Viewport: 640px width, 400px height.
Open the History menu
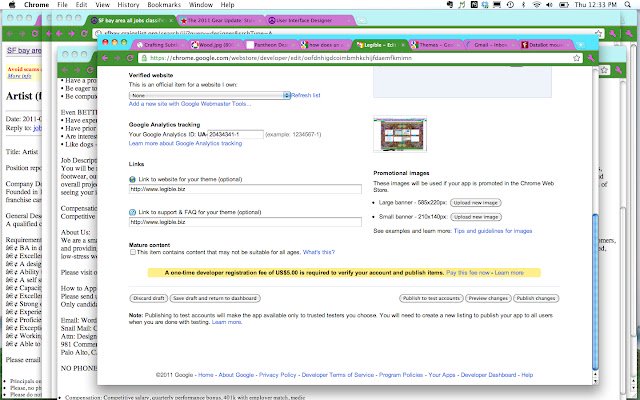128,5
